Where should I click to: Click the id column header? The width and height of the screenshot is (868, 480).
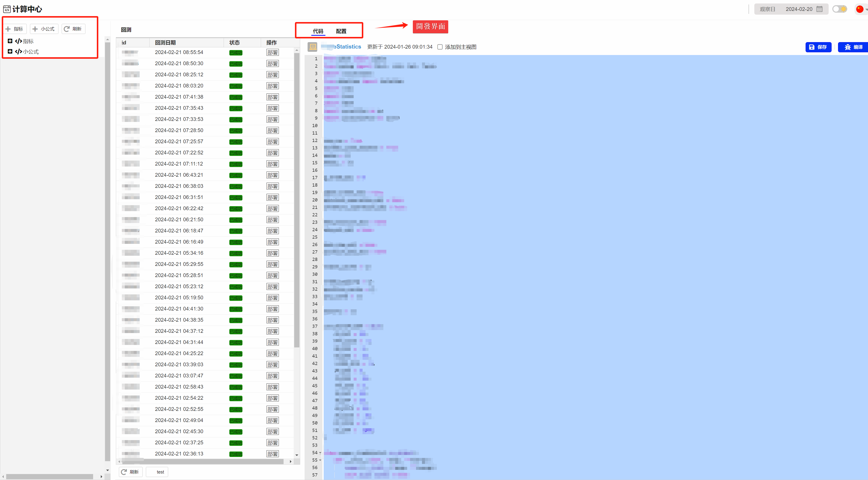click(133, 42)
